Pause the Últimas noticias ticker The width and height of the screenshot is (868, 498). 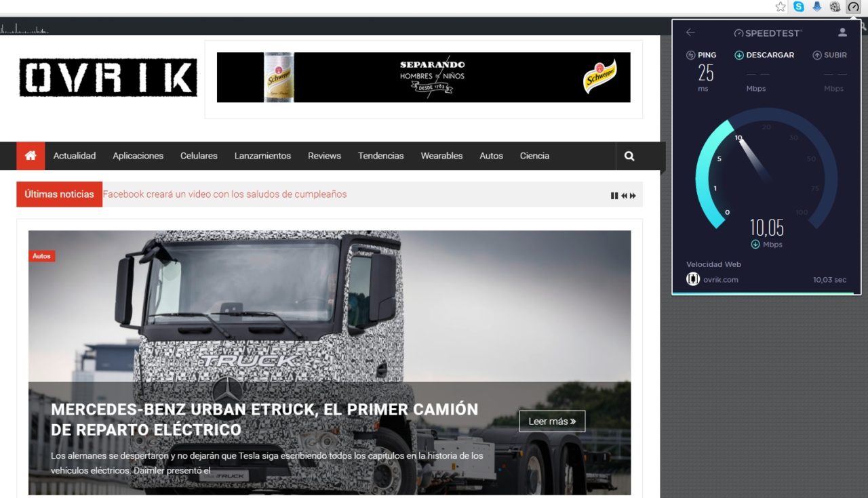click(x=614, y=196)
